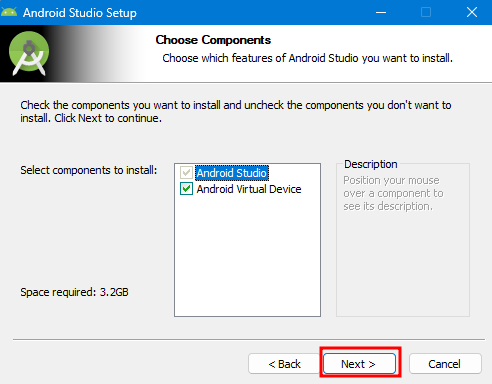Click 'Select components to install:' label
Screen dimensions: 492x384
point(89,170)
